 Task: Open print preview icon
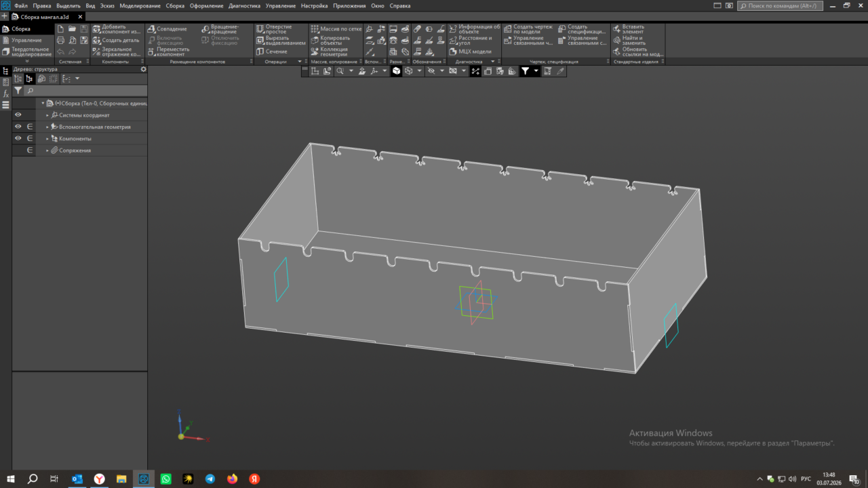[73, 41]
